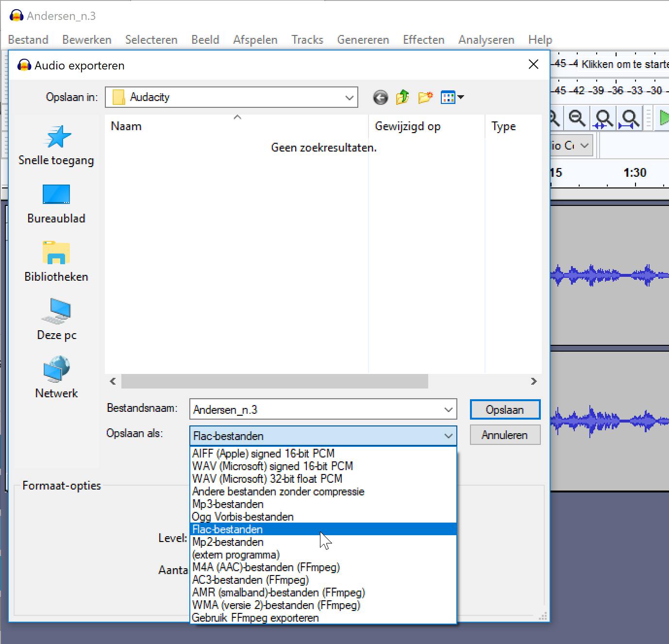The width and height of the screenshot is (669, 644).
Task: Open the view menu icon
Action: pos(452,98)
